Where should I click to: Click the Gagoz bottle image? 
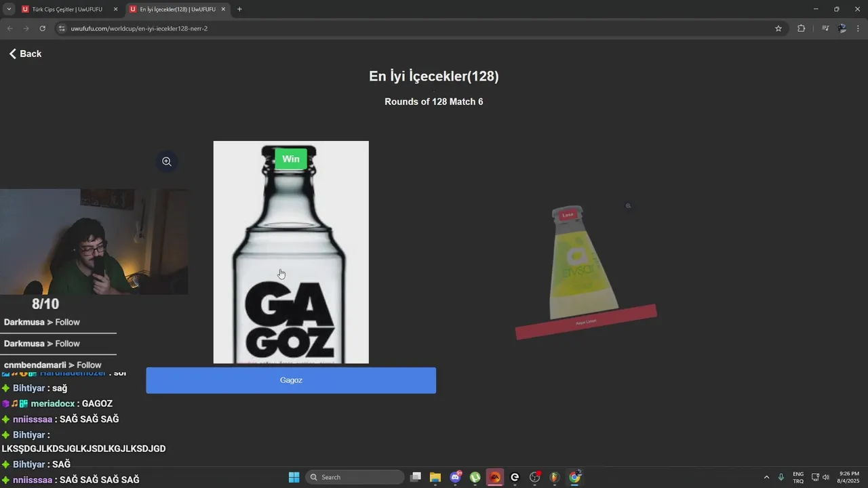291,252
